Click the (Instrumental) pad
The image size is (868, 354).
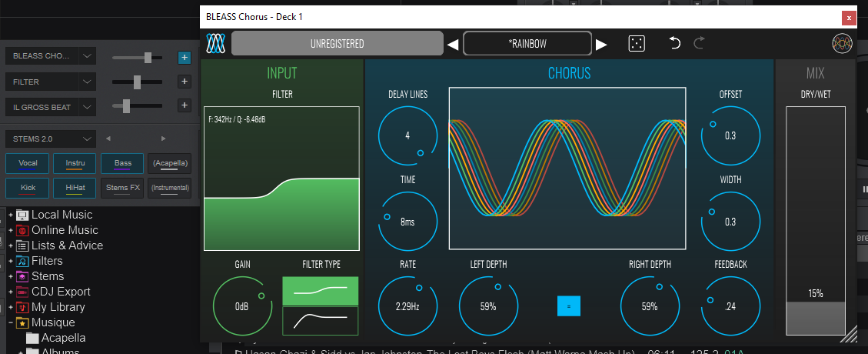[x=170, y=188]
